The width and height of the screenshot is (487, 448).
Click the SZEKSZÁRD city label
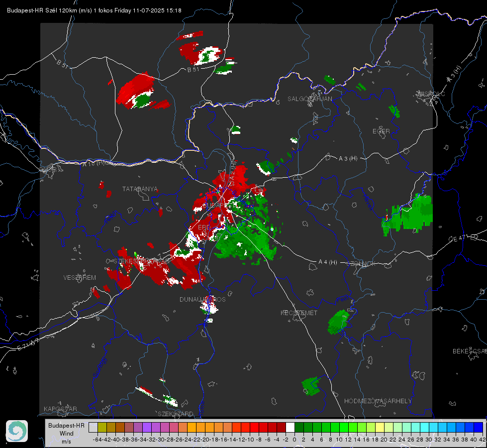coord(175,414)
